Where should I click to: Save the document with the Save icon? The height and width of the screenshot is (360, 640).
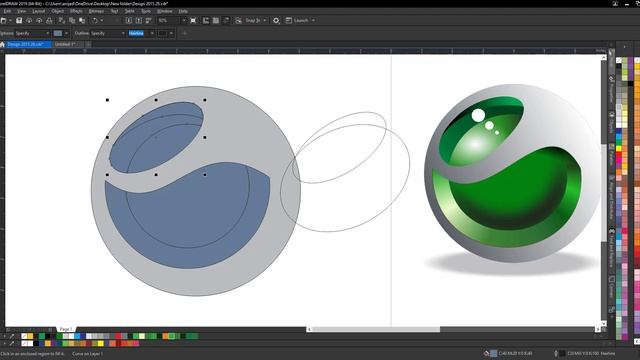[19, 20]
